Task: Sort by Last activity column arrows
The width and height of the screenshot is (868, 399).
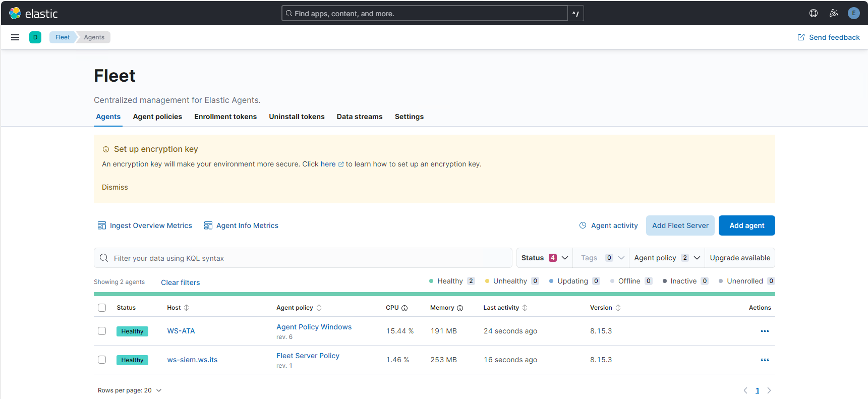Action: point(525,308)
